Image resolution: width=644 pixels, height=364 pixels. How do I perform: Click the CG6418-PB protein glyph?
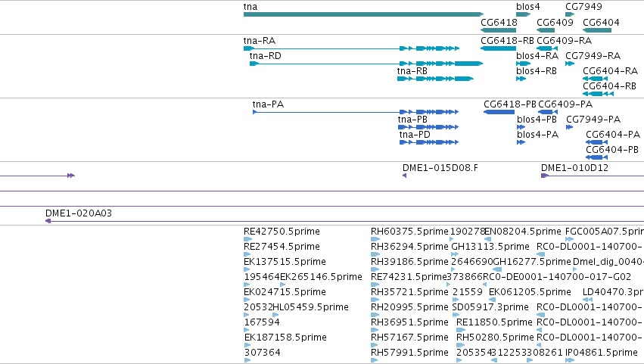[499, 112]
